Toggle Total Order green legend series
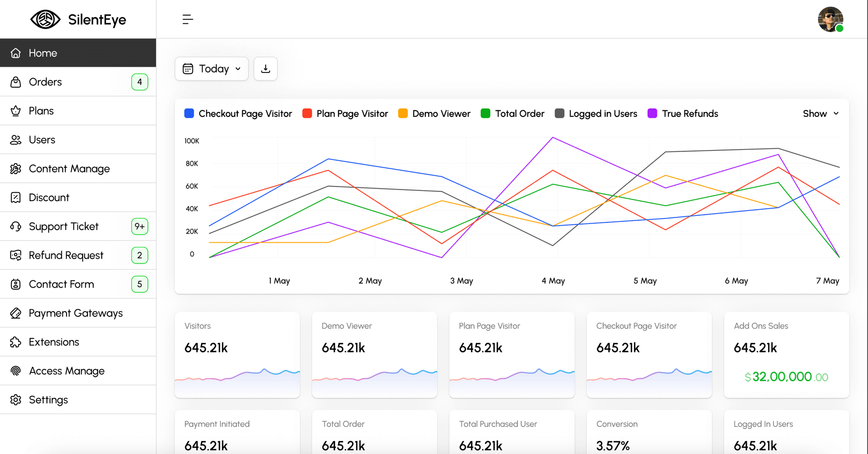Image resolution: width=868 pixels, height=454 pixels. click(x=512, y=113)
